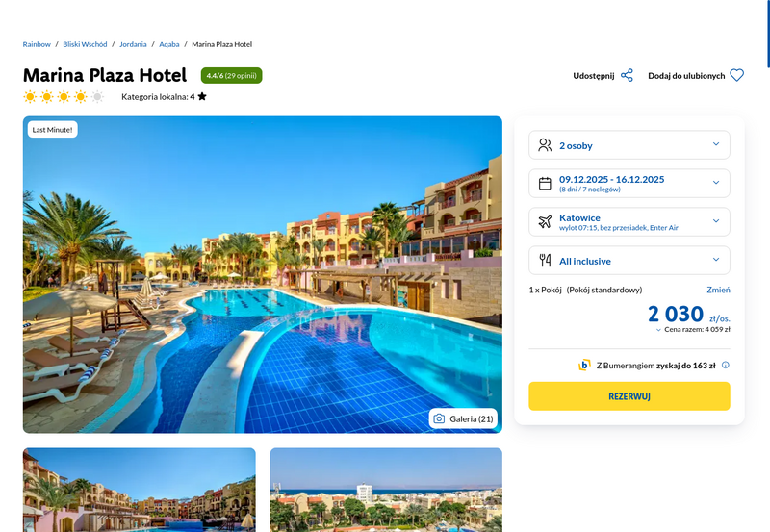
Task: Expand the Cena razem price breakdown
Action: pos(693,329)
